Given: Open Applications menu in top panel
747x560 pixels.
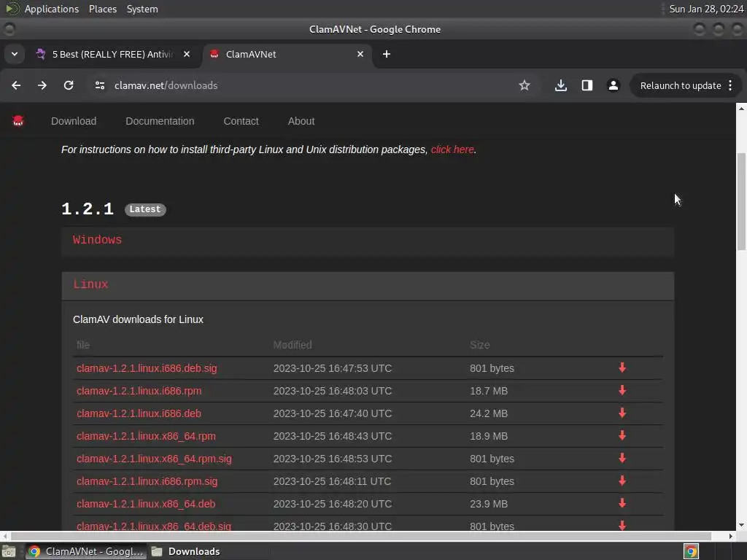Looking at the screenshot, I should coord(52,9).
